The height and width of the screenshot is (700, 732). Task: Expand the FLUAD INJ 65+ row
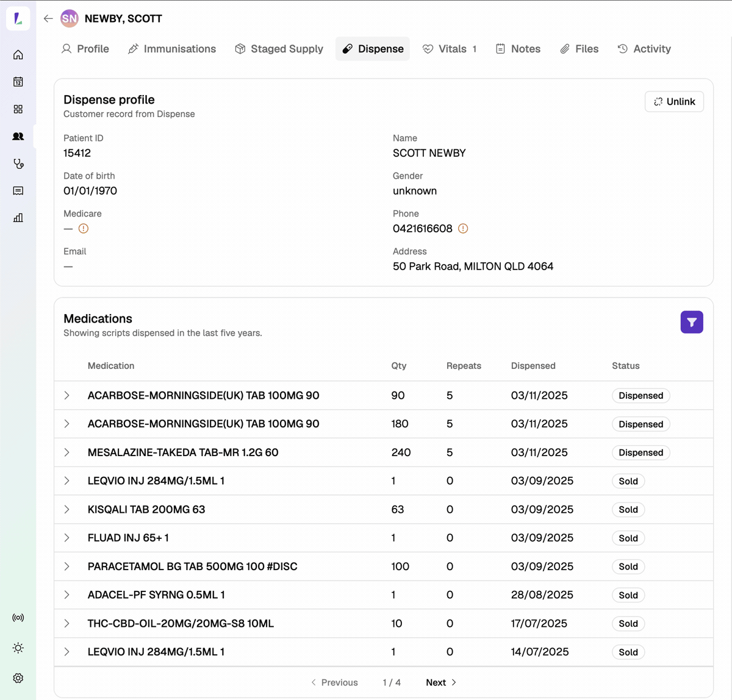(67, 538)
